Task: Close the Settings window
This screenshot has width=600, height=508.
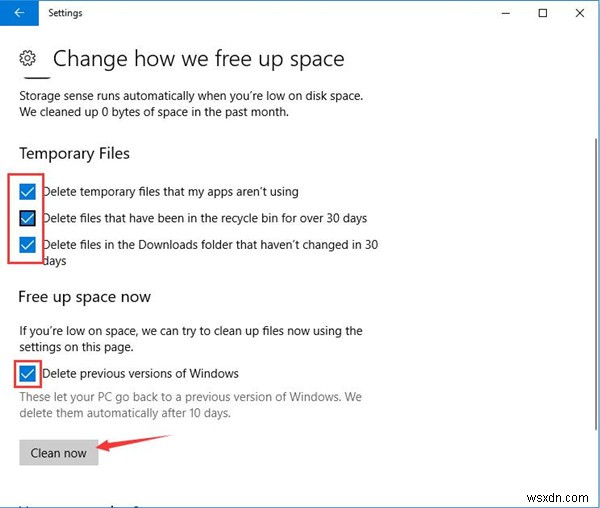Action: pos(579,13)
